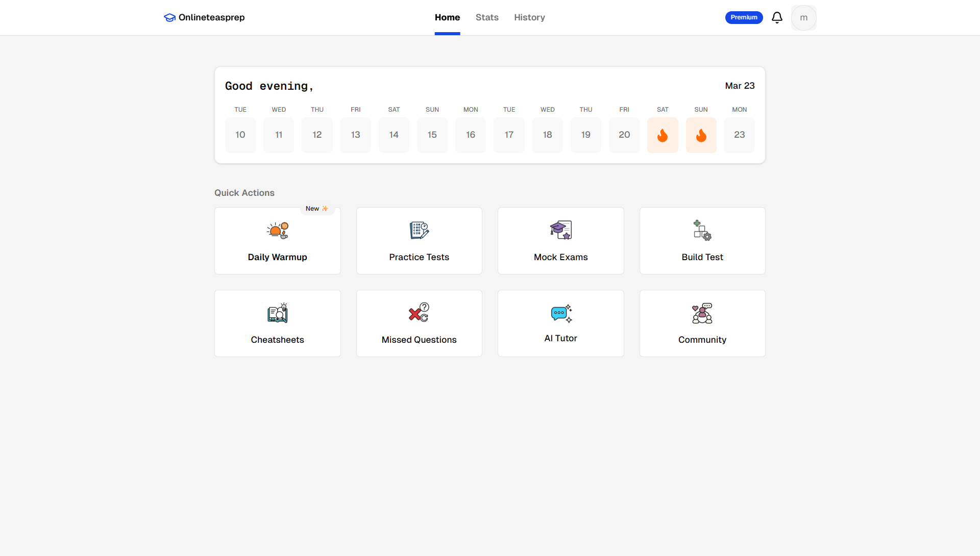Switch to the Stats tab
This screenshot has height=556, width=980.
click(487, 17)
